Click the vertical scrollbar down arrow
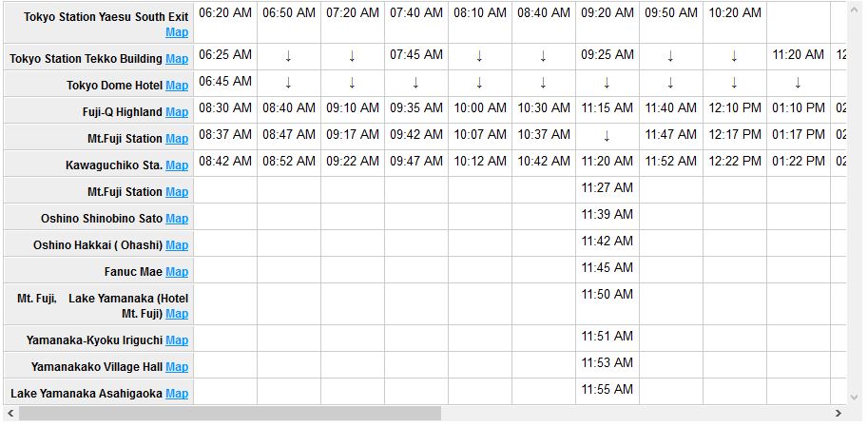This screenshot has height=427, width=868. coord(854,398)
